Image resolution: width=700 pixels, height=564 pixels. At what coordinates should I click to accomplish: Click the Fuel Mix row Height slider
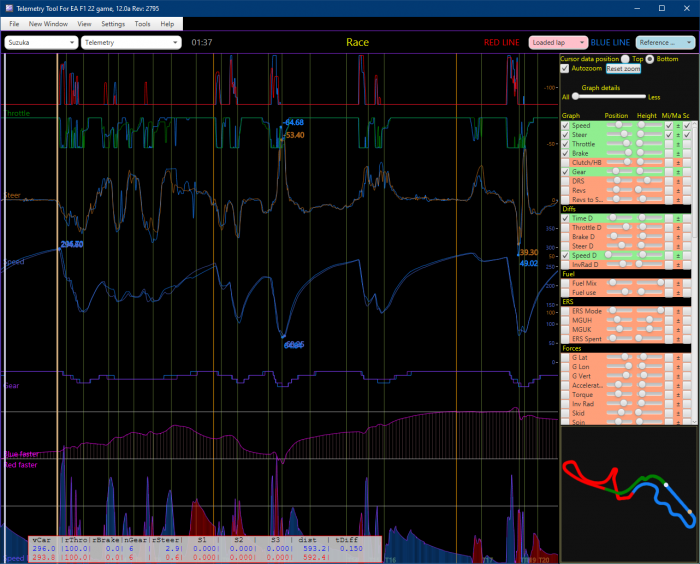pyautogui.click(x=649, y=283)
